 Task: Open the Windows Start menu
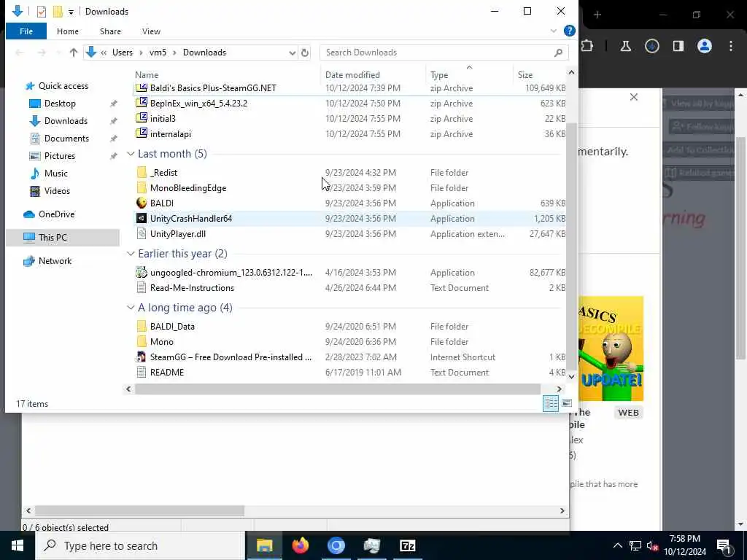[x=18, y=545]
